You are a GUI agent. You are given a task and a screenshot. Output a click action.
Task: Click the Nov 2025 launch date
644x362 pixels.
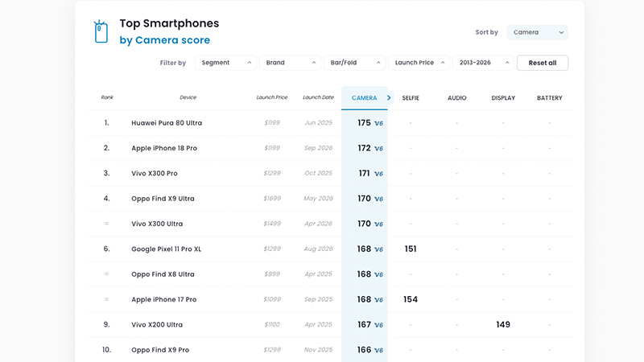pos(318,350)
